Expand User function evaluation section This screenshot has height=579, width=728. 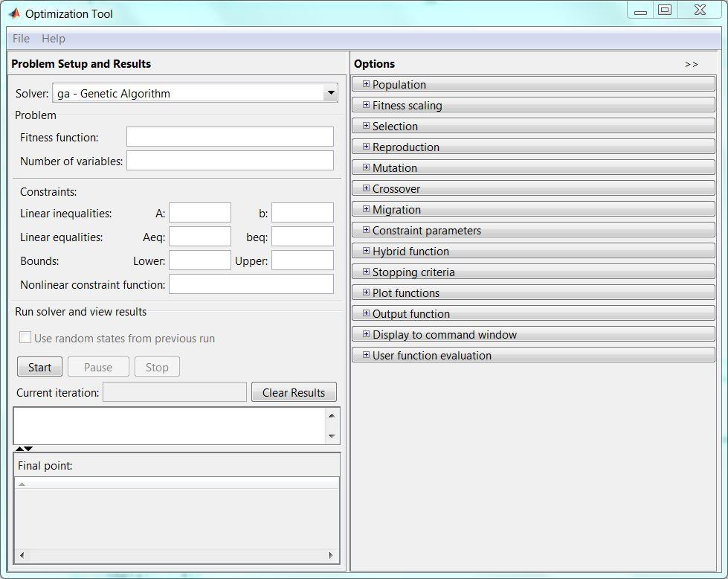coord(366,355)
